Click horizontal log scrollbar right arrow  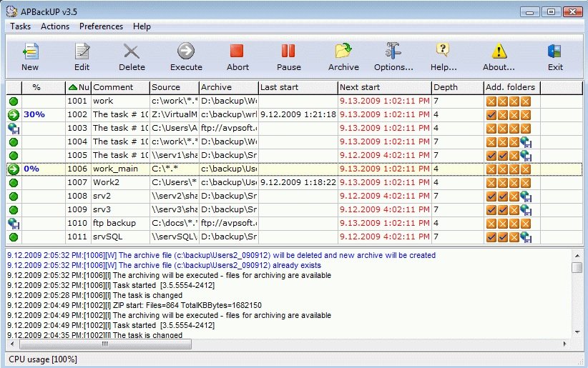(x=564, y=344)
